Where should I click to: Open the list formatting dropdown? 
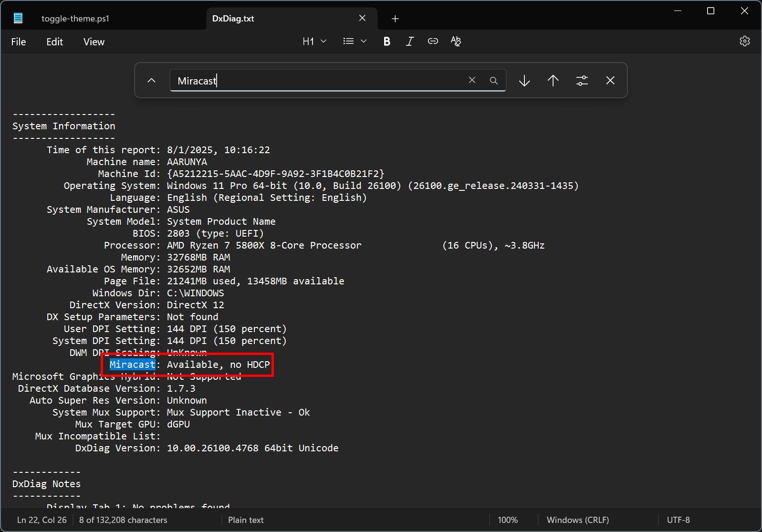[355, 42]
